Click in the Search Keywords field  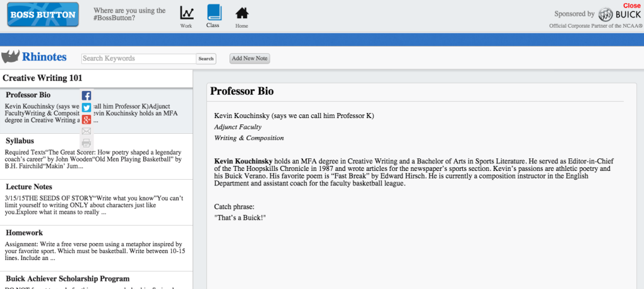[138, 58]
